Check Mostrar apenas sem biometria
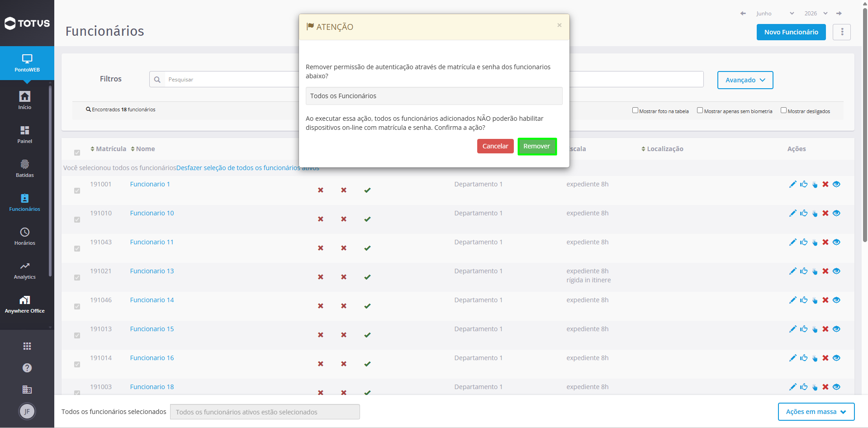The image size is (868, 428). (x=700, y=110)
